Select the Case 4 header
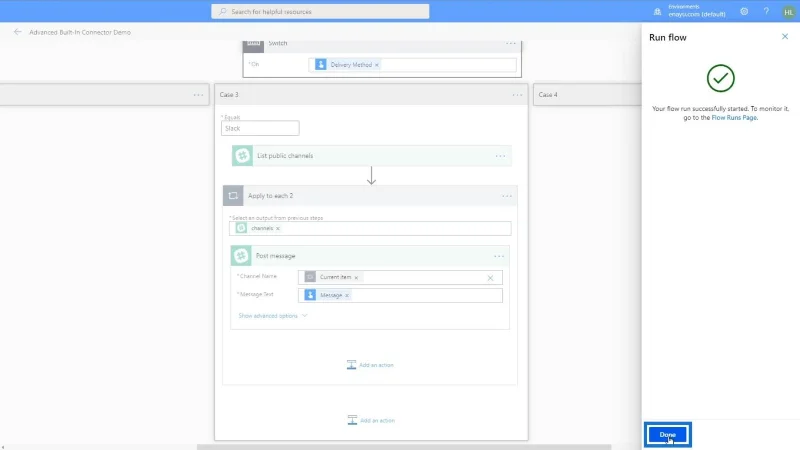 point(587,94)
